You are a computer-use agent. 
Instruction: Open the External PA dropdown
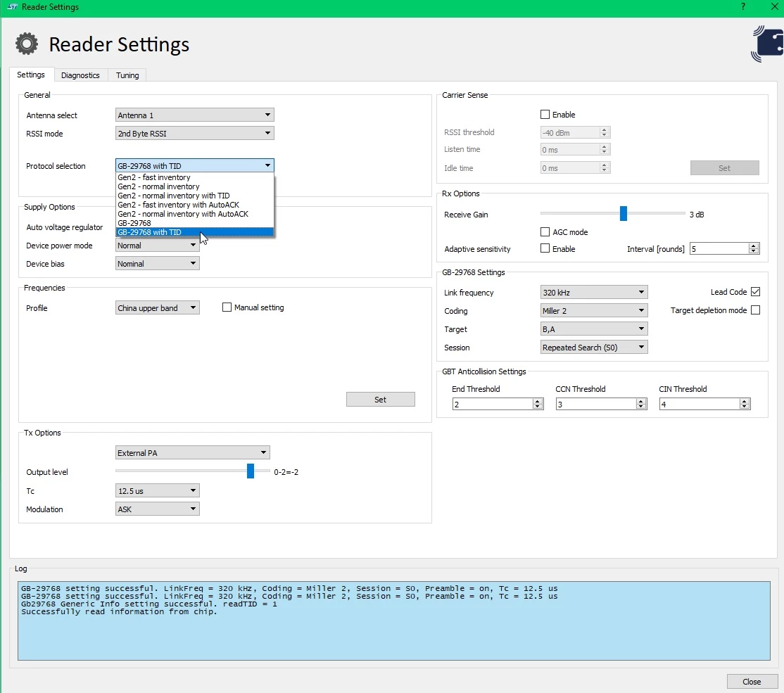(193, 452)
